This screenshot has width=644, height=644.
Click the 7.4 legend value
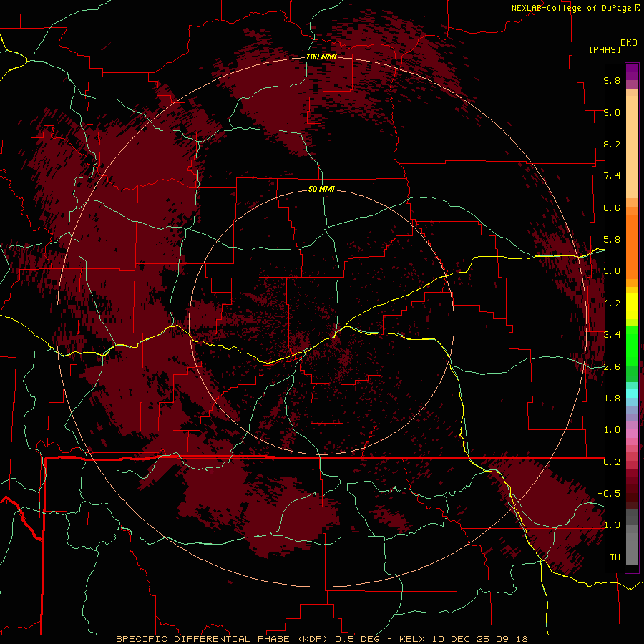[612, 176]
